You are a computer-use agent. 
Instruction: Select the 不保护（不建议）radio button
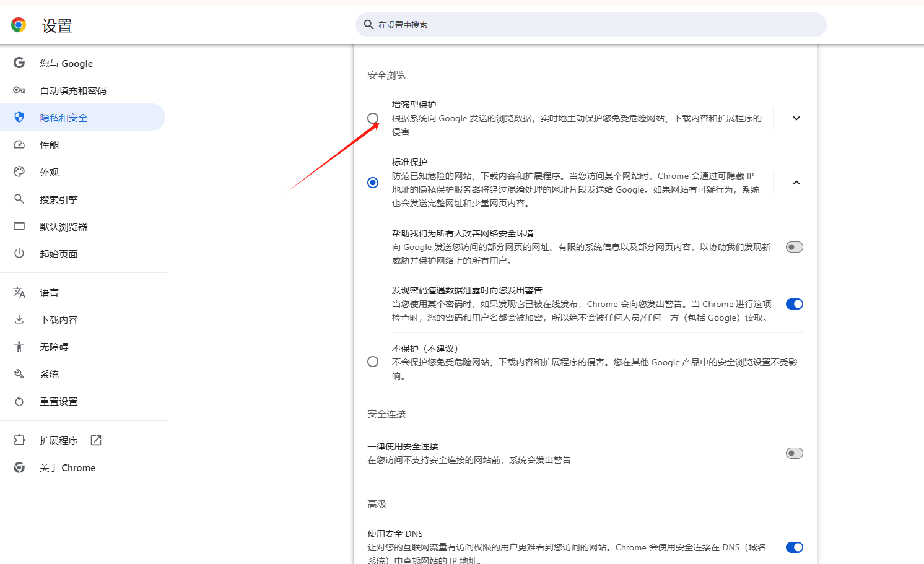373,362
